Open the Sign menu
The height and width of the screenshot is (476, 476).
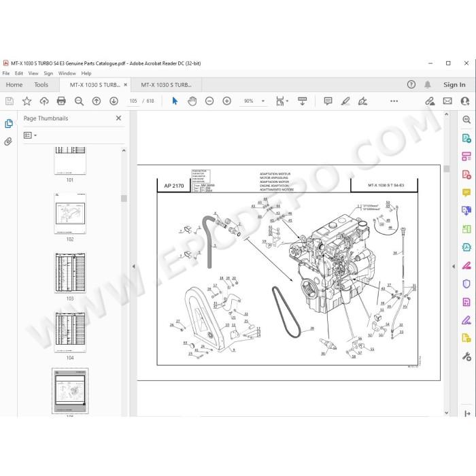coord(48,73)
